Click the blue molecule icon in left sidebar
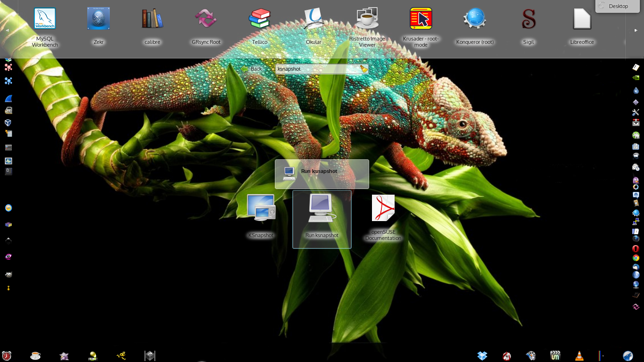This screenshot has width=644, height=362. click(x=8, y=81)
